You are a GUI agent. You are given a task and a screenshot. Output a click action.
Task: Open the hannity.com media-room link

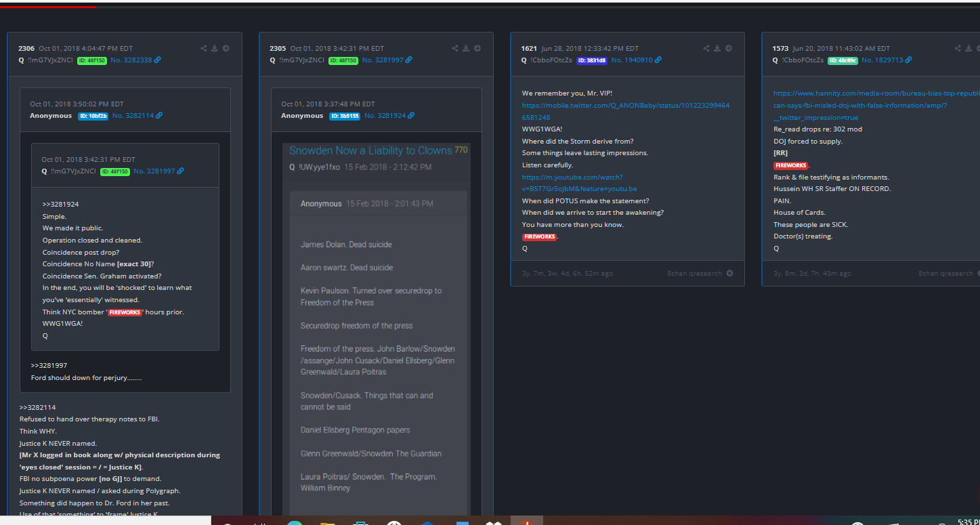(x=876, y=105)
